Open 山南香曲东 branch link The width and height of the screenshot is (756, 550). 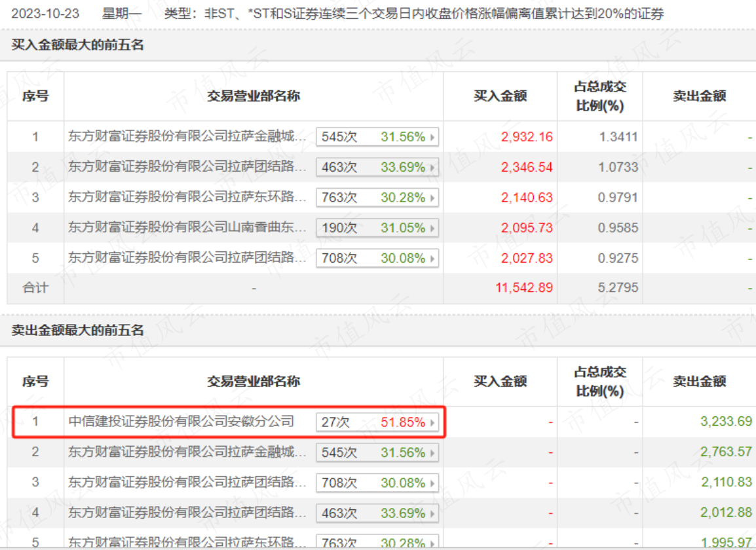click(187, 227)
